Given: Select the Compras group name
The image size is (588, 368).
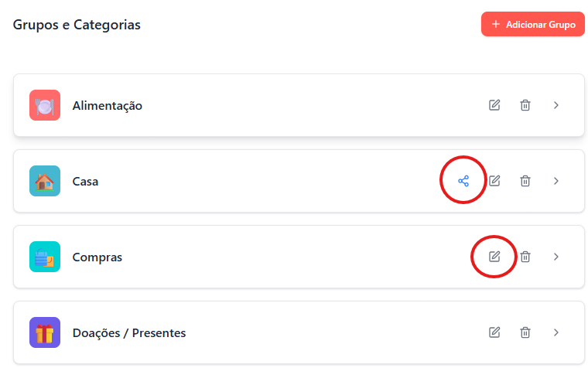Looking at the screenshot, I should (x=97, y=257).
